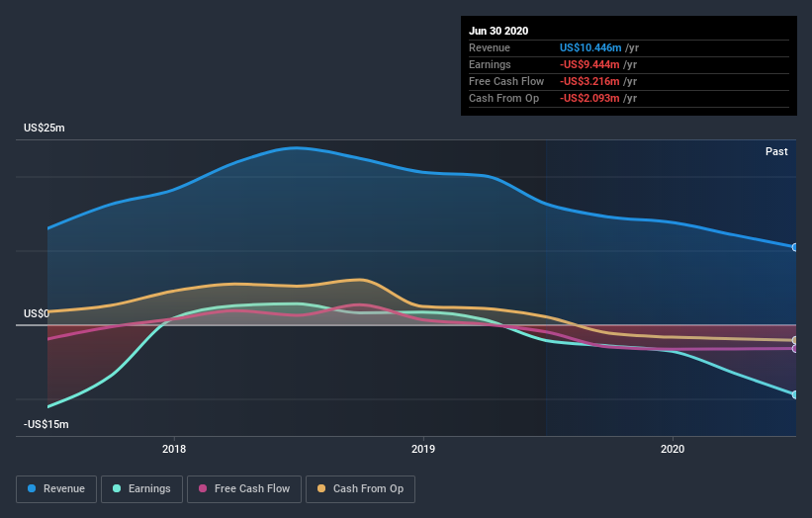Click the Earnings row label in tooltip
Image resolution: width=812 pixels, height=518 pixels.
(x=490, y=64)
